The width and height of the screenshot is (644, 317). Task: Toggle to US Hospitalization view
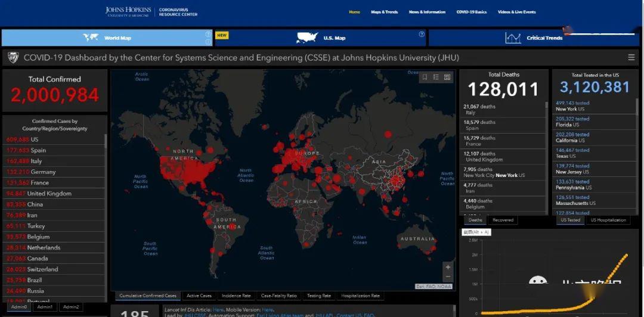click(x=608, y=220)
